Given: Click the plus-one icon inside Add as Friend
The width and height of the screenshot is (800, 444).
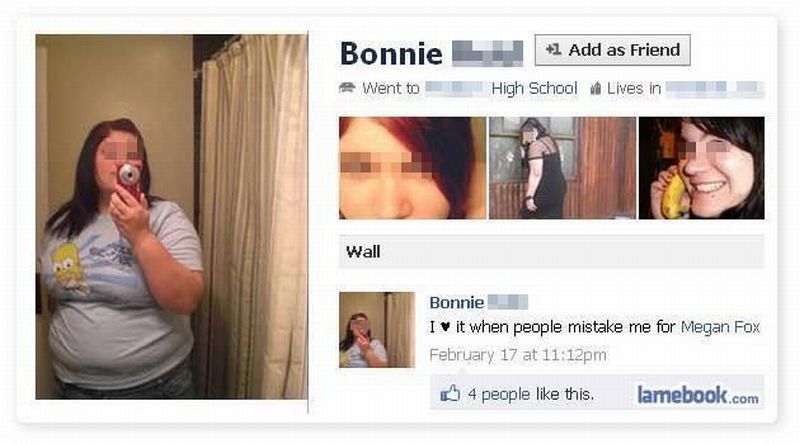Looking at the screenshot, I should [x=553, y=50].
